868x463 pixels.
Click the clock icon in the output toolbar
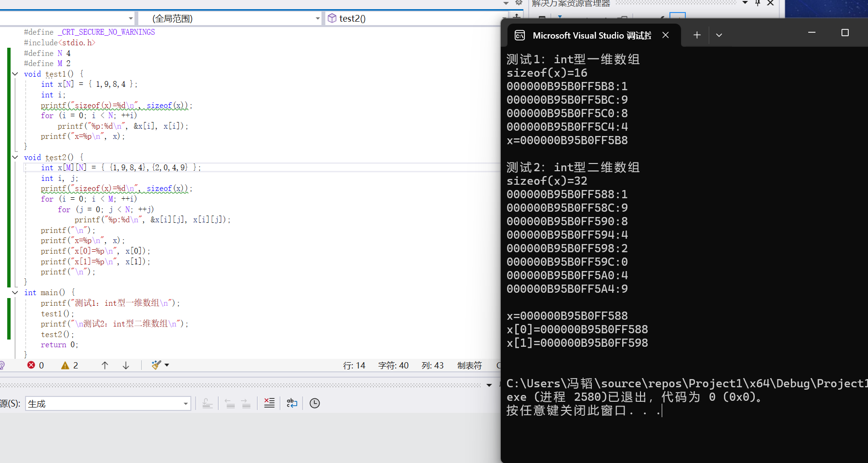315,403
